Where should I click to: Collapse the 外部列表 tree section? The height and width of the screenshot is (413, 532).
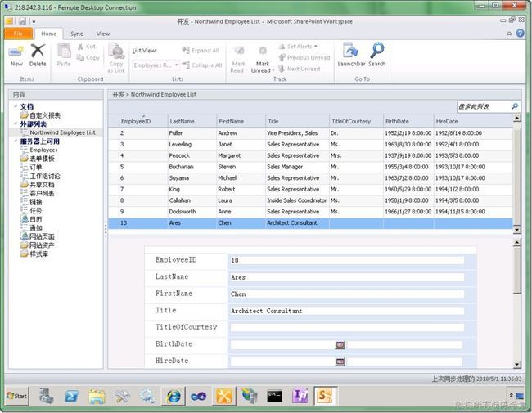pyautogui.click(x=16, y=123)
